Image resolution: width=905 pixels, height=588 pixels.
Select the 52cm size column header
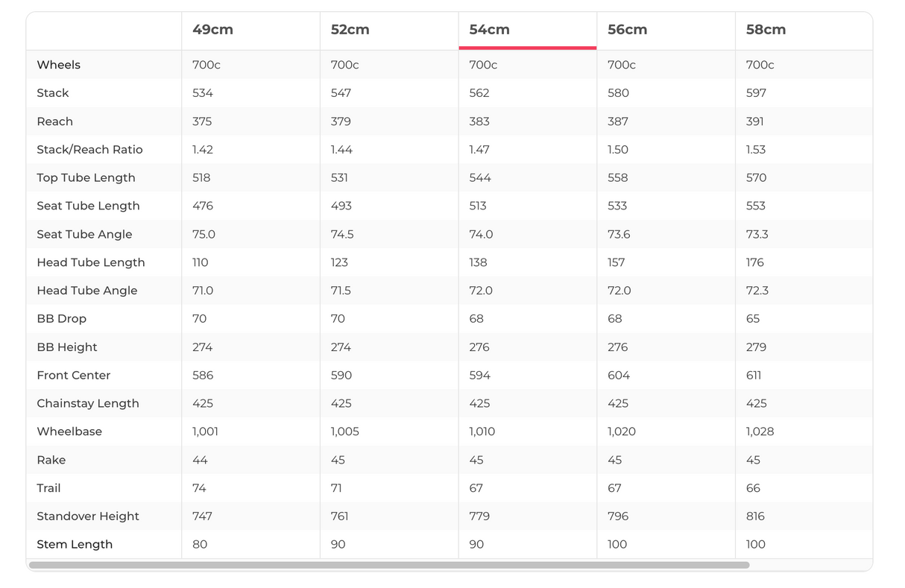pos(350,30)
